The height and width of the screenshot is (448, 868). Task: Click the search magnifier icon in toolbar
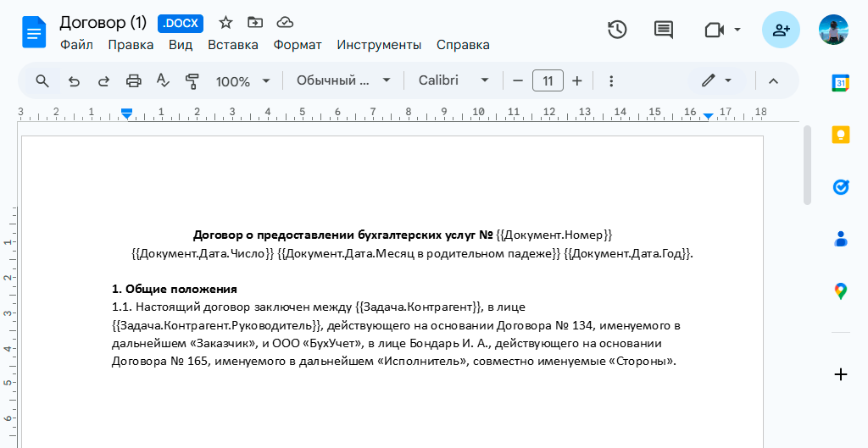(x=42, y=81)
